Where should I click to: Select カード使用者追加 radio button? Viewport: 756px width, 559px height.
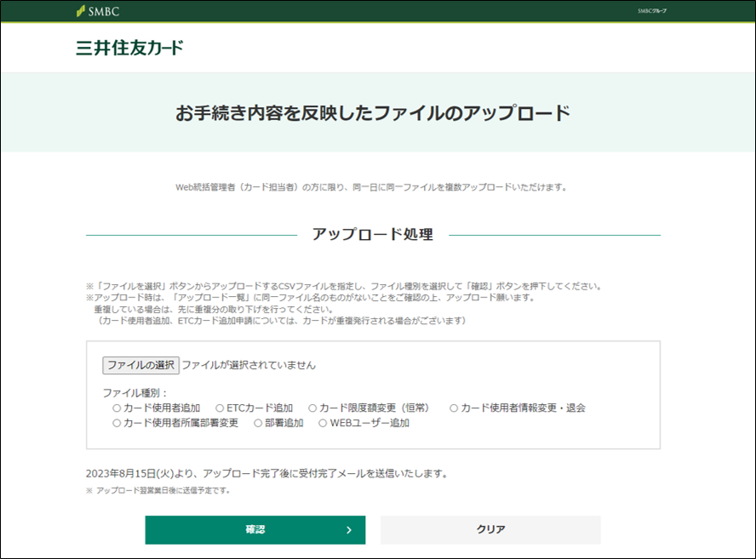click(x=116, y=408)
